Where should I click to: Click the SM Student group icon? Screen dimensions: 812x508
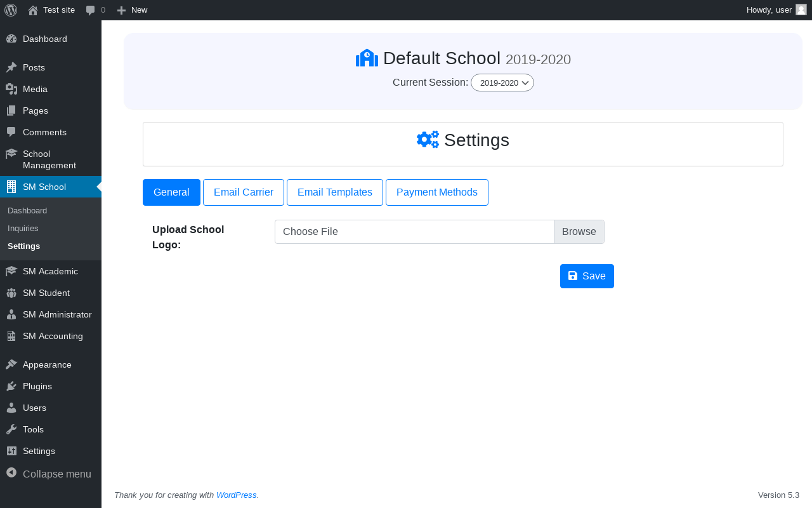11,293
